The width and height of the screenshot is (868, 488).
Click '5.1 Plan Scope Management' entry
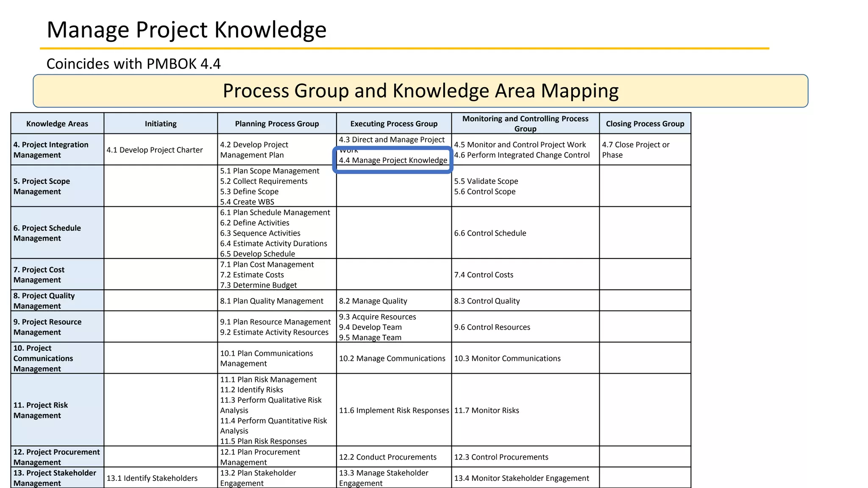coord(270,171)
